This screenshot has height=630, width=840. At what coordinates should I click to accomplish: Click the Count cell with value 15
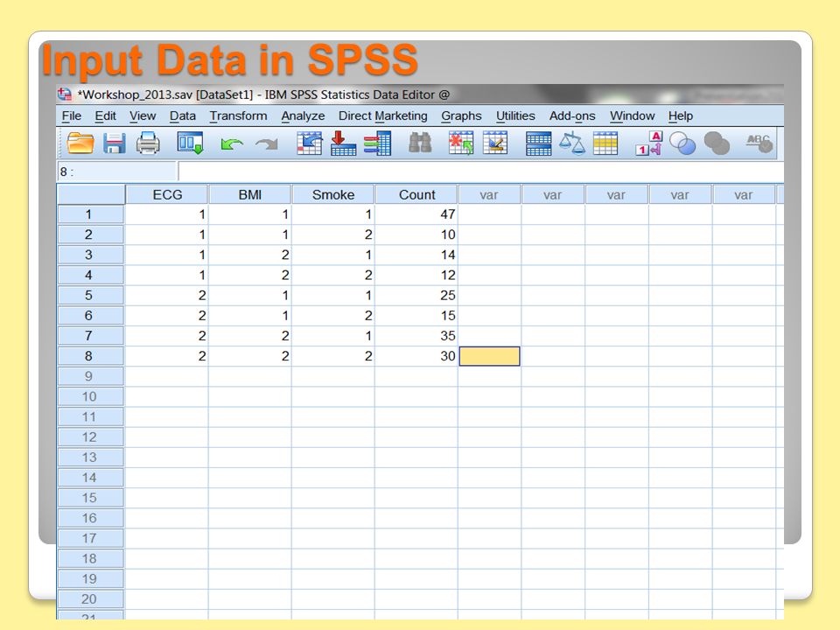coord(416,316)
